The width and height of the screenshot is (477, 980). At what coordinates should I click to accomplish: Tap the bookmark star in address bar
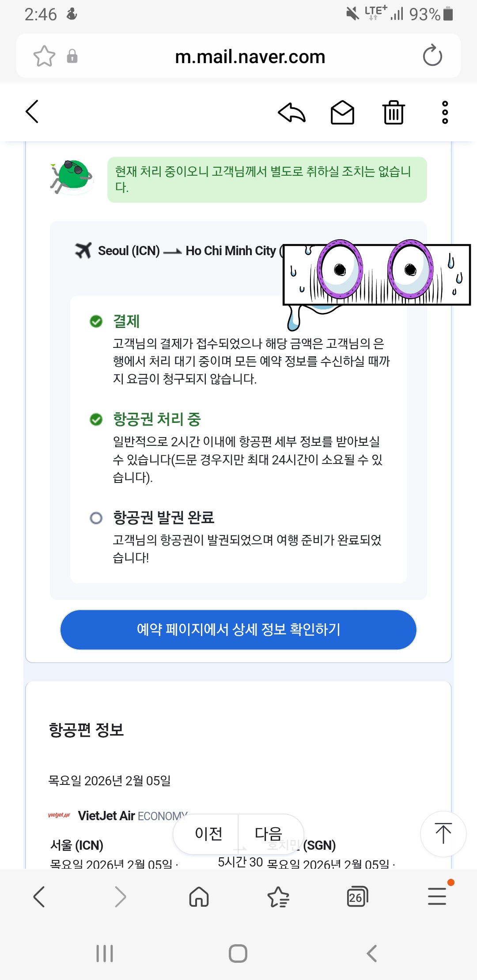pyautogui.click(x=44, y=56)
